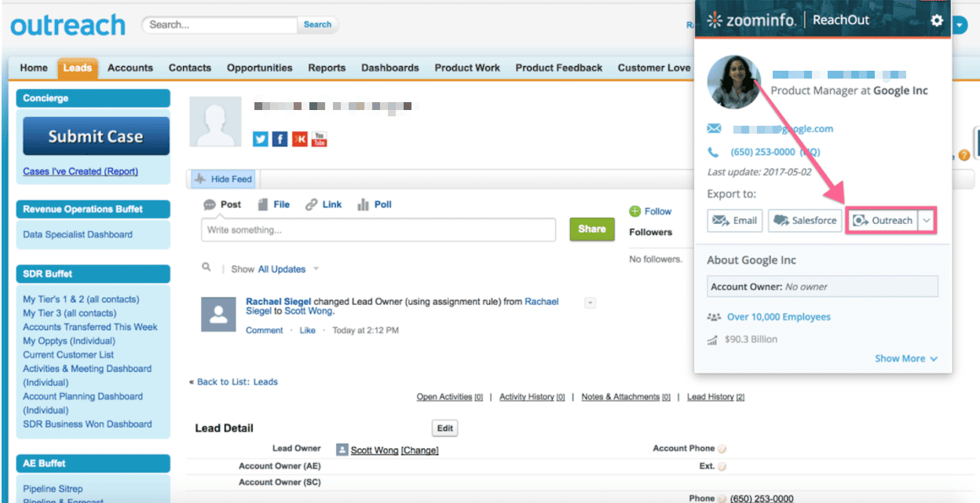
Task: Open the Product Feedback tab
Action: [x=559, y=68]
